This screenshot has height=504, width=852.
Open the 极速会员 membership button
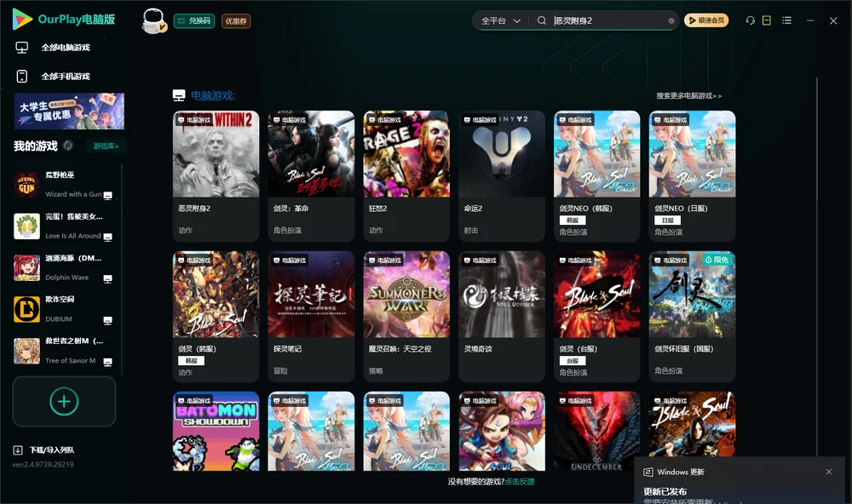705,20
